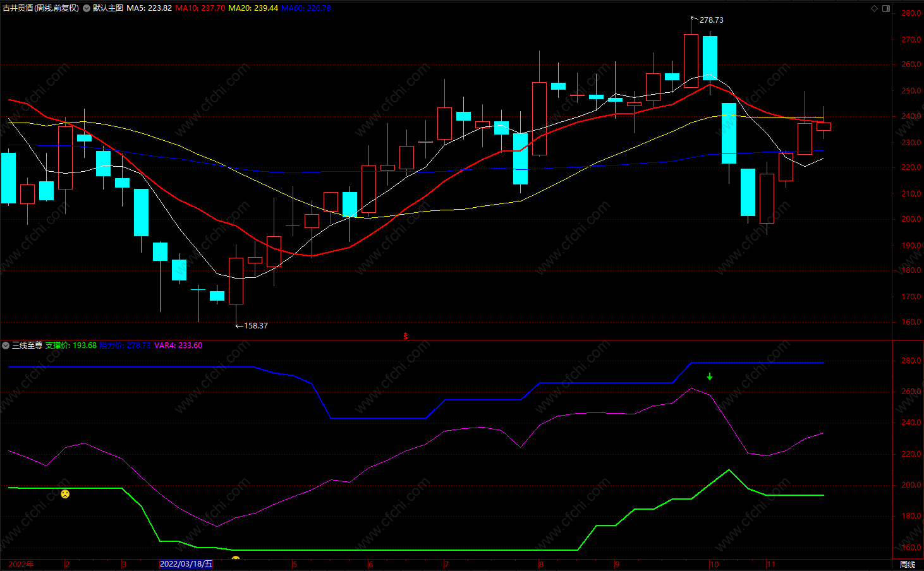Click the 默认主图 indicator name

[108, 8]
